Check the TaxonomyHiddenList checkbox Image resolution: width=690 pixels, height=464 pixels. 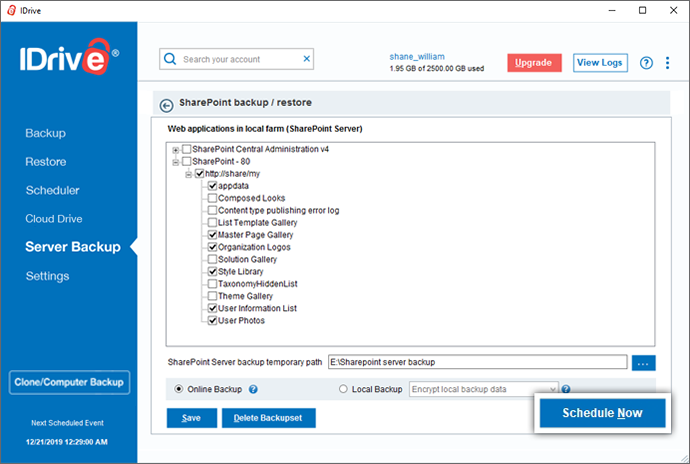pyautogui.click(x=212, y=284)
